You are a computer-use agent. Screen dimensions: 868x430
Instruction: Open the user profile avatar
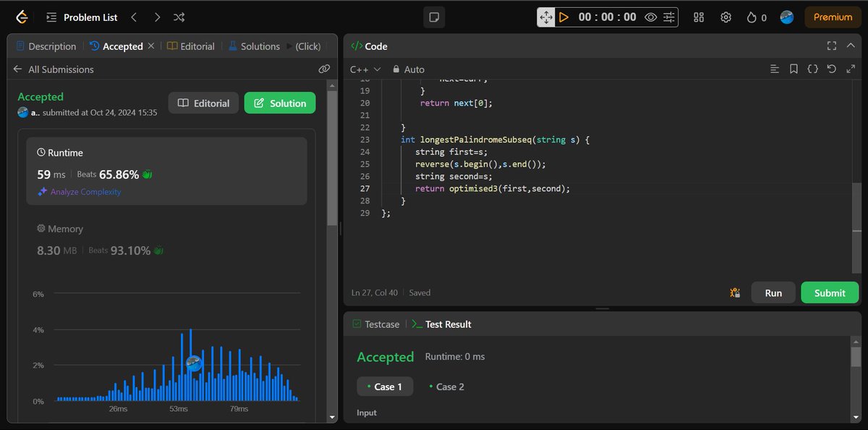787,17
